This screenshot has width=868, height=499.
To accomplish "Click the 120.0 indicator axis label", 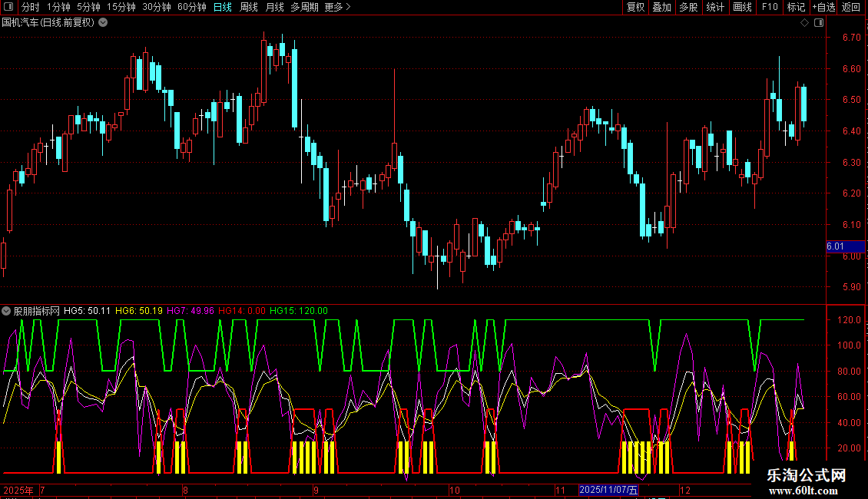I will click(849, 320).
